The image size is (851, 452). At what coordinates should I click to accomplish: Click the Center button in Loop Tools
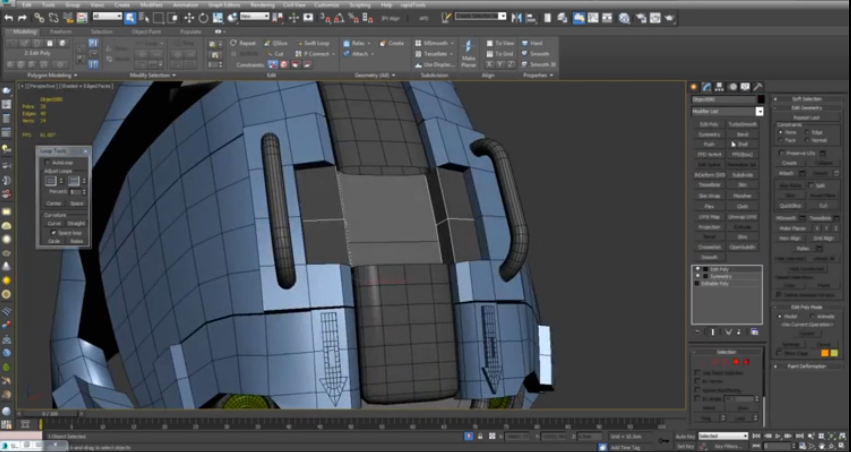click(54, 203)
